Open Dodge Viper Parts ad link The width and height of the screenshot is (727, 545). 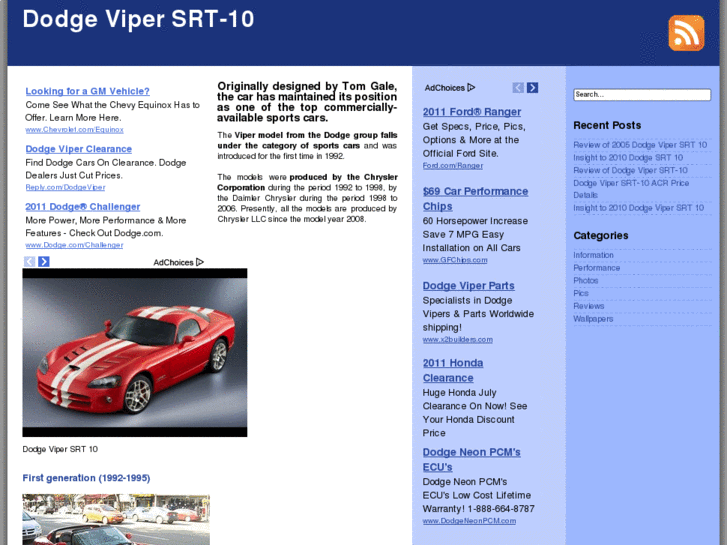(x=468, y=286)
